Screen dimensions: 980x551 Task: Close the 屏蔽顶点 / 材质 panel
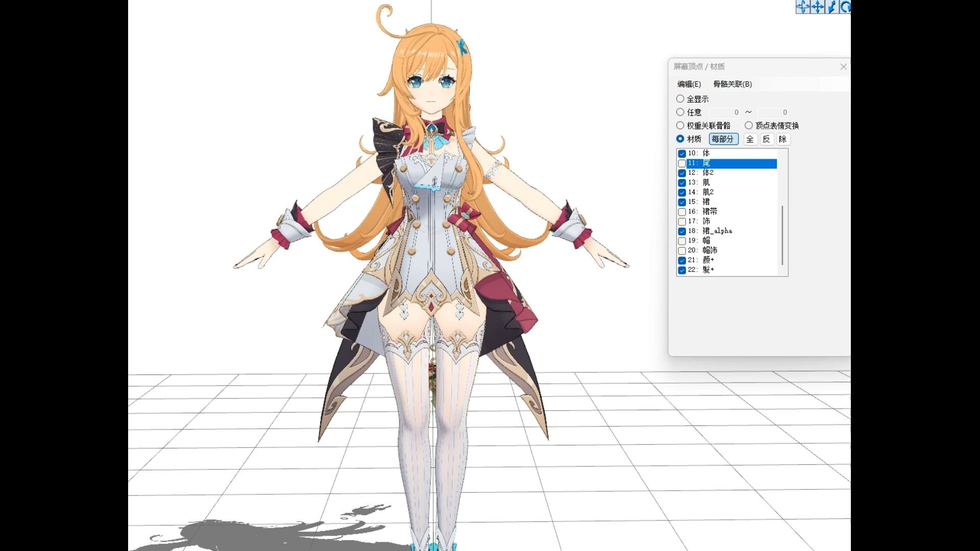tap(843, 67)
